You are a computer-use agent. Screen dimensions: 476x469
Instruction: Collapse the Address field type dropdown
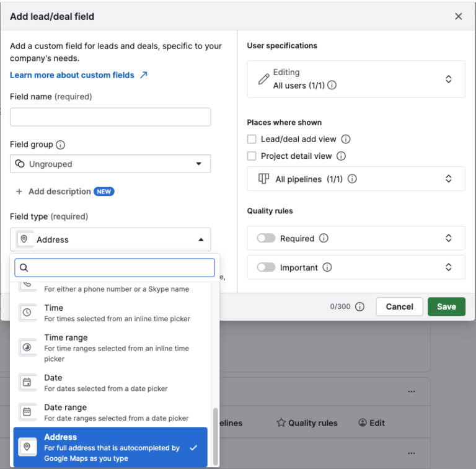[110, 239]
